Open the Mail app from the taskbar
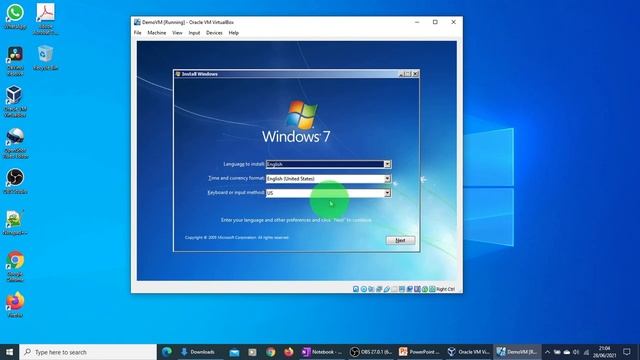This screenshot has height=360, width=640. [x=234, y=352]
